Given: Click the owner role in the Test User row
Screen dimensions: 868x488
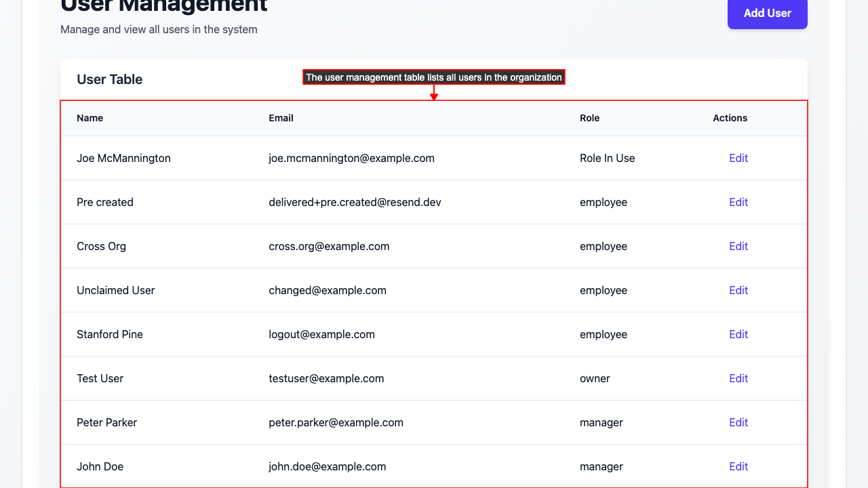Looking at the screenshot, I should tap(595, 378).
